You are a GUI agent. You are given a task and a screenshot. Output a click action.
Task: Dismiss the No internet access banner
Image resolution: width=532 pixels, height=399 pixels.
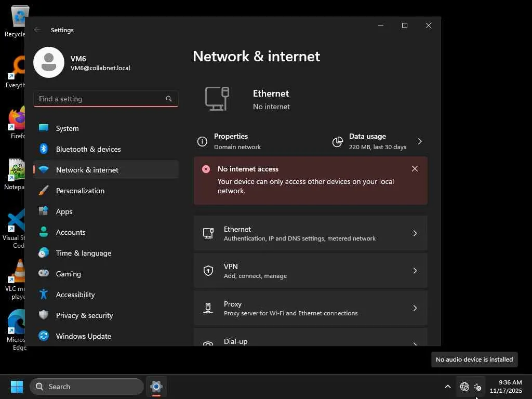415,169
